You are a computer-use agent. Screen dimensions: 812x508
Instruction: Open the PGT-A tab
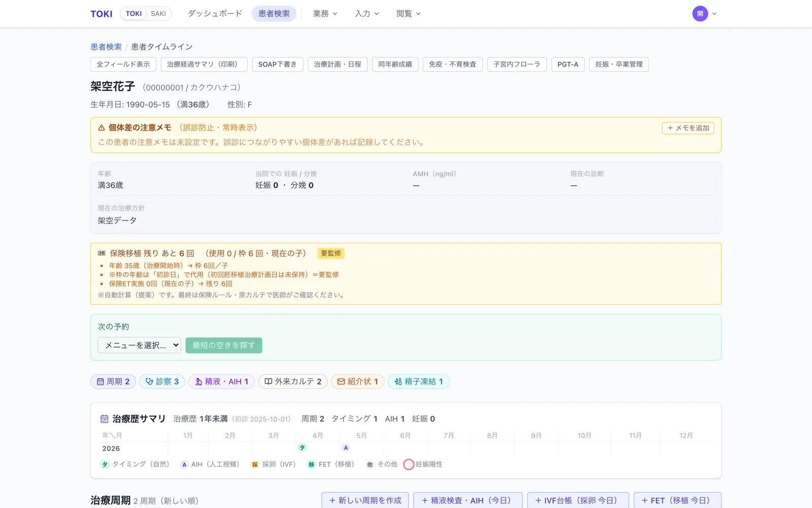(568, 65)
